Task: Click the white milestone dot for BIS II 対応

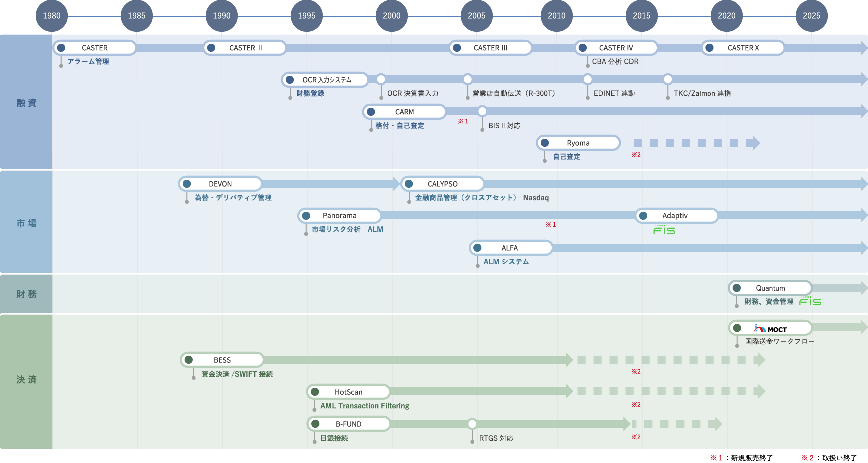Action: [482, 111]
